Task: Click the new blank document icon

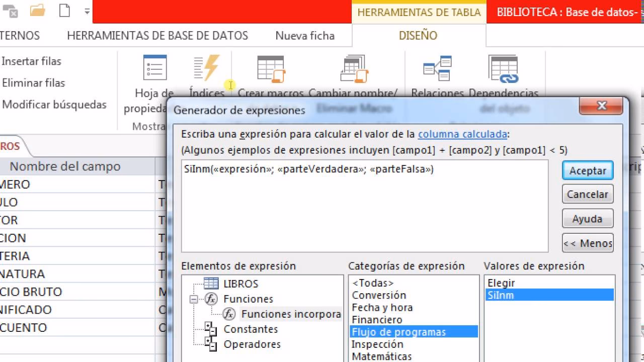Action: click(x=64, y=10)
